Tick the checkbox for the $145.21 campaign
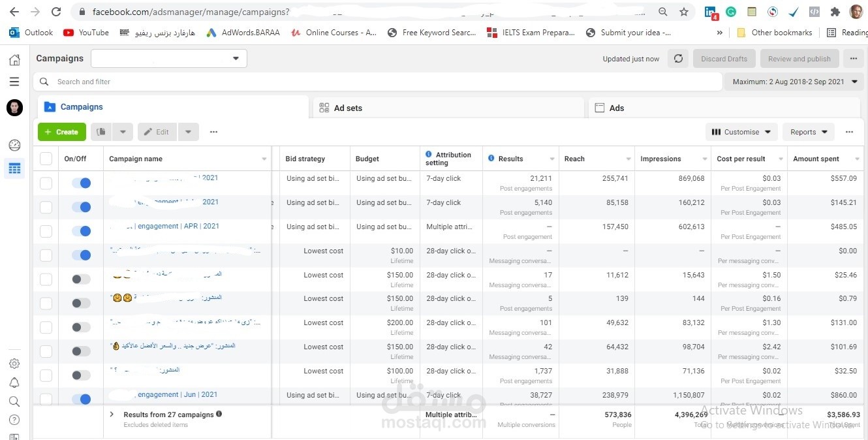868x440 pixels. [x=46, y=208]
